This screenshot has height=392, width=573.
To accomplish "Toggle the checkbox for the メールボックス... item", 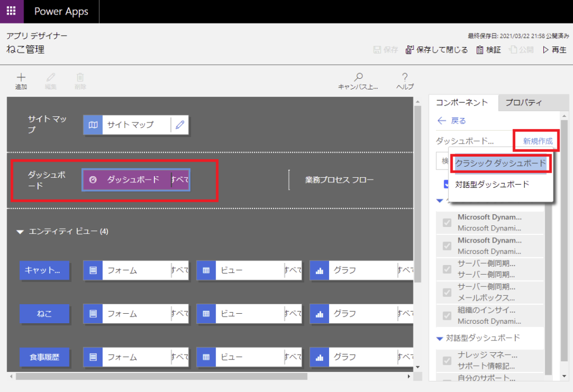I will click(x=447, y=292).
